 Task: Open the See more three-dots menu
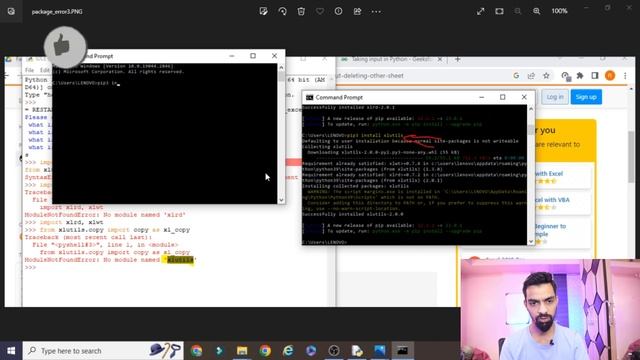coord(376,11)
